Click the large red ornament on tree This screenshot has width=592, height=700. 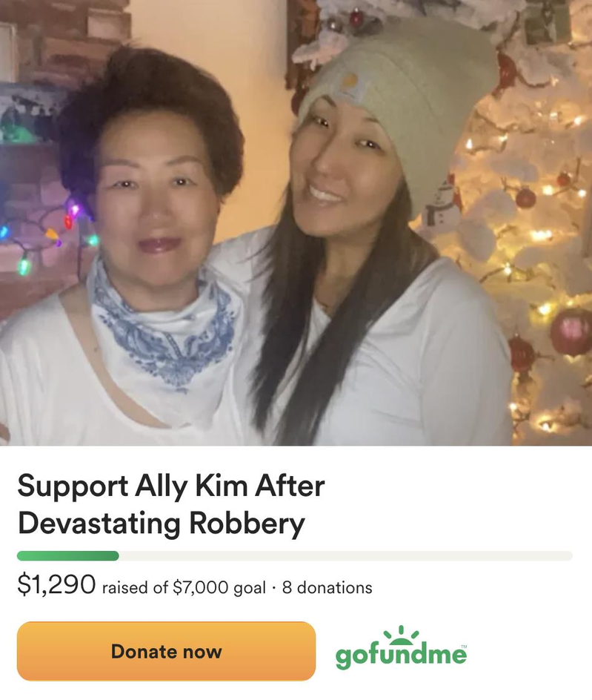(x=571, y=331)
